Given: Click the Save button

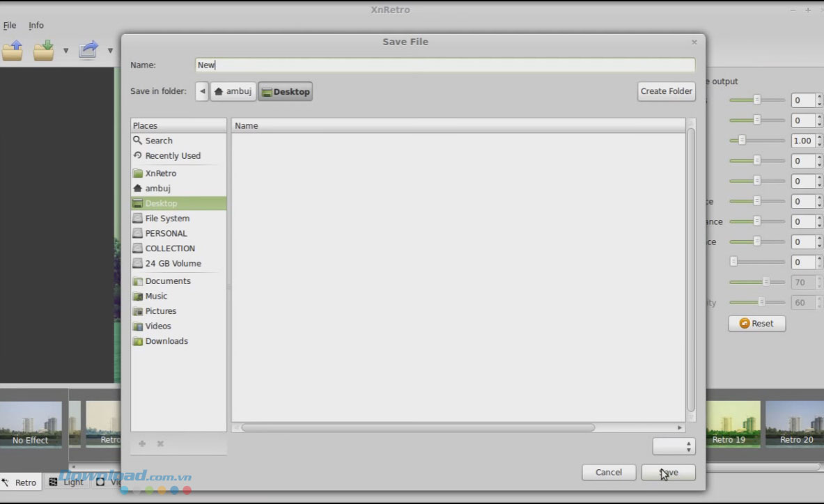Looking at the screenshot, I should tap(668, 472).
